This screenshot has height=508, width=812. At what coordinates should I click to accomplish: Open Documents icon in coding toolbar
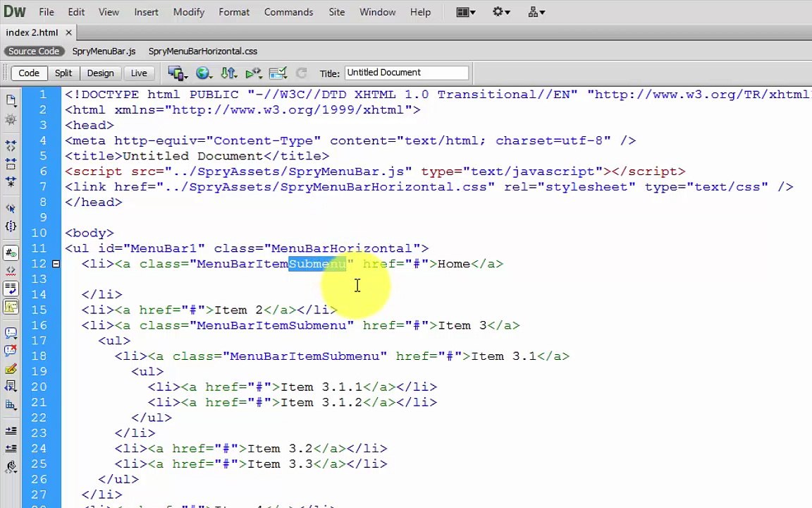[11, 100]
